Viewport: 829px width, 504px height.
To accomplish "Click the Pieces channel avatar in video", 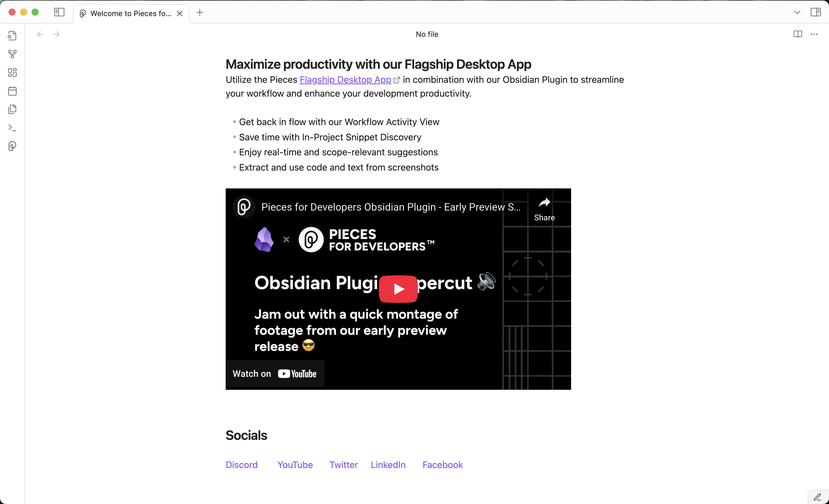I will (244, 207).
